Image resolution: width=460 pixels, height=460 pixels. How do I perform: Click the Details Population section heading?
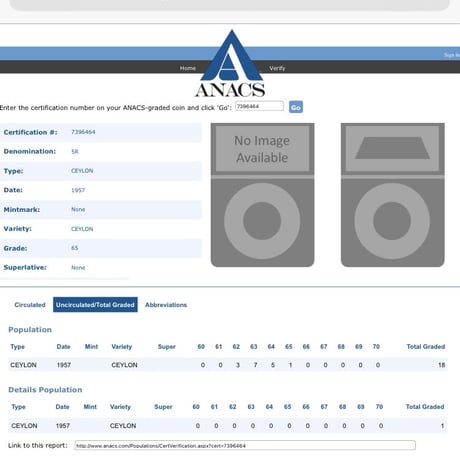point(45,390)
